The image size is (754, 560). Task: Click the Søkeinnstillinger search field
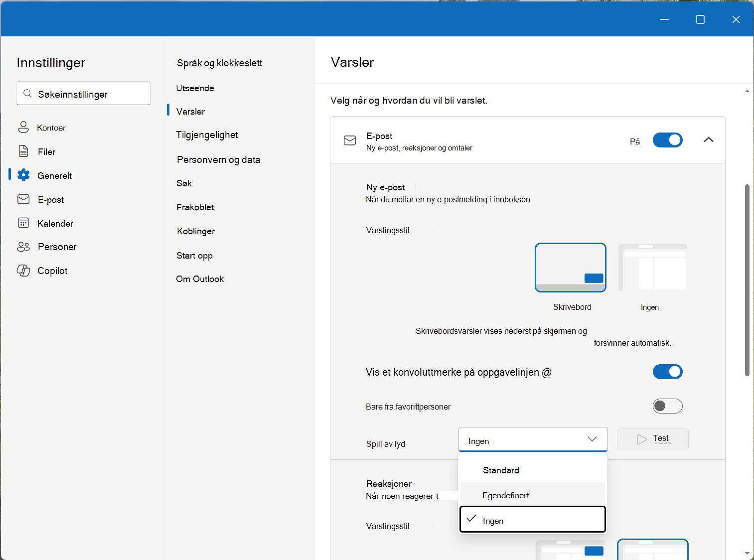pos(83,93)
